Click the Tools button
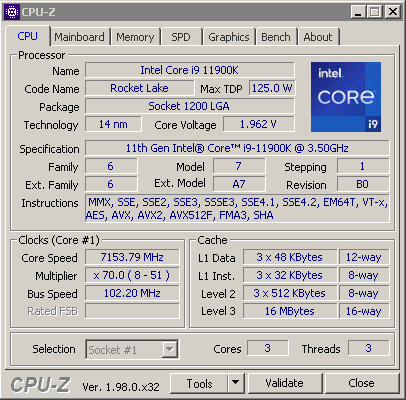Viewport: 406px width, 400px height. pos(199,383)
